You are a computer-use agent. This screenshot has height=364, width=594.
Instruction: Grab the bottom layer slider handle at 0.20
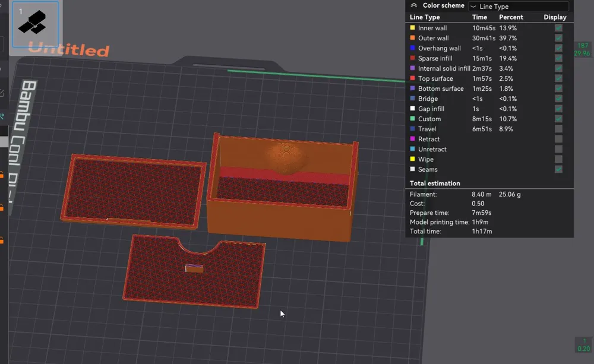coord(584,344)
